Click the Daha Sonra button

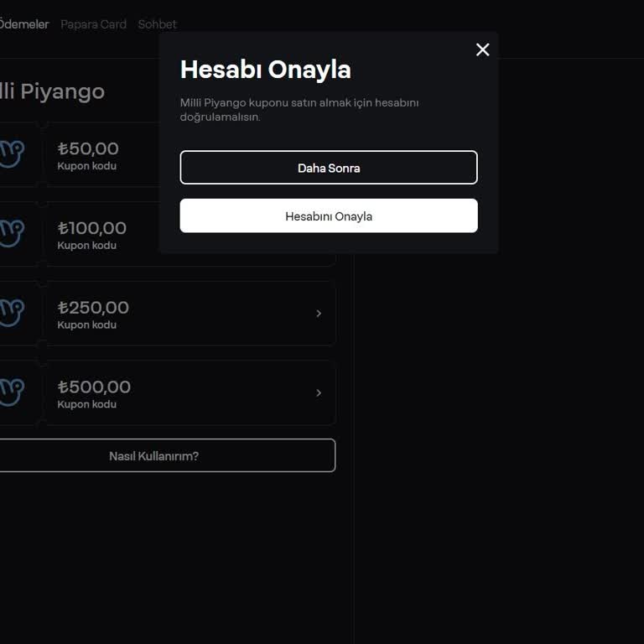tap(329, 168)
